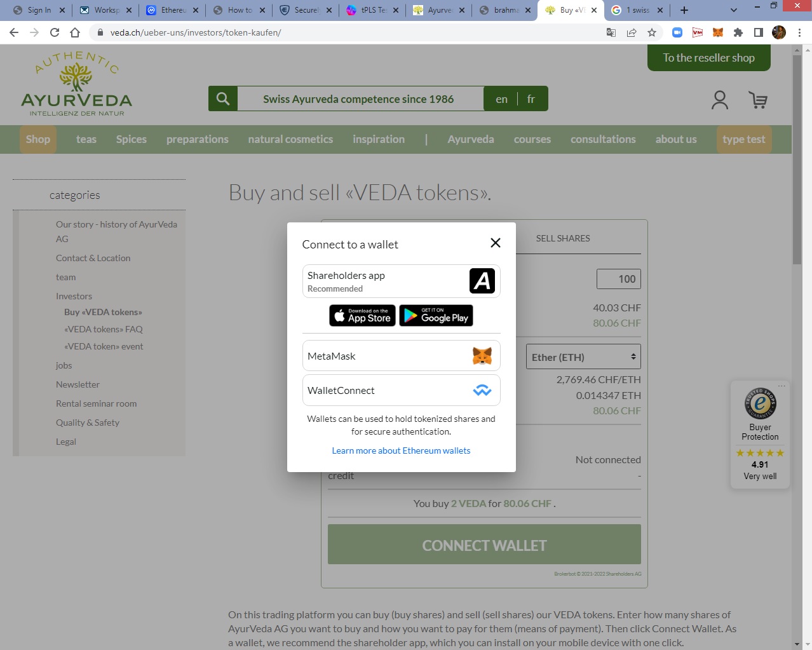Image resolution: width=812 pixels, height=650 pixels.
Task: Click the Trusted Shops Buyer Protection badge
Action: [x=760, y=434]
